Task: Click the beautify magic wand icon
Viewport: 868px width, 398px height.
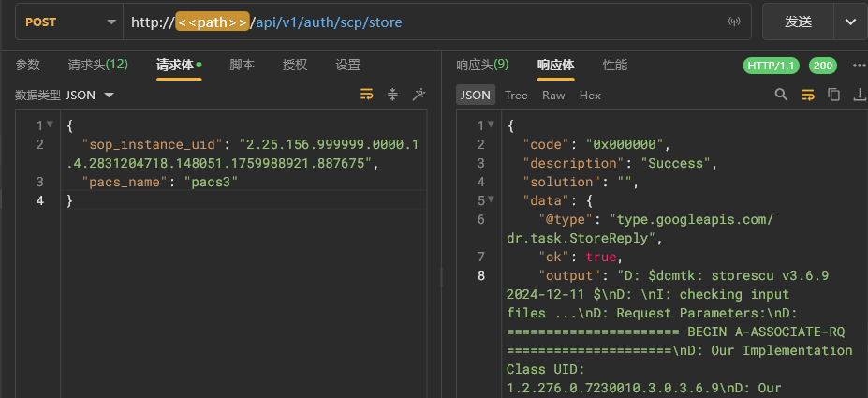Action: coord(419,95)
